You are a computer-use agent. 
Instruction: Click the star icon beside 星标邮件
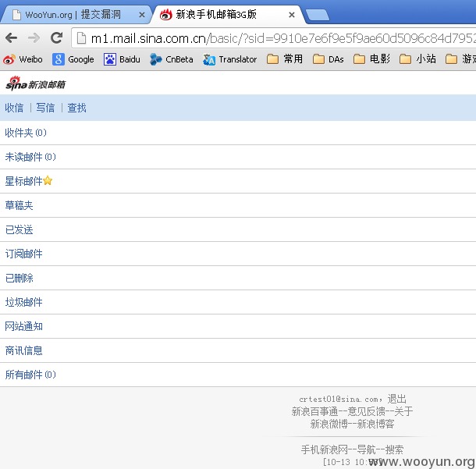pos(48,181)
